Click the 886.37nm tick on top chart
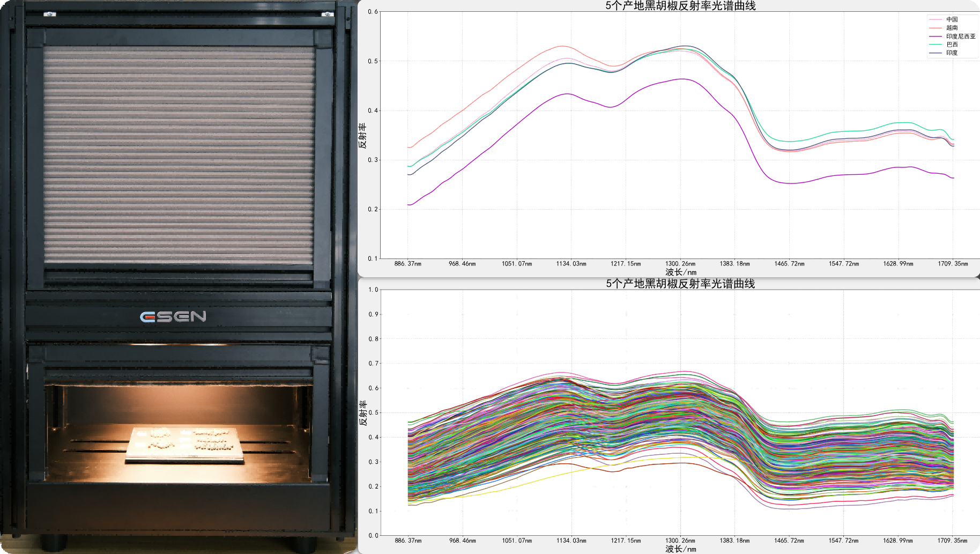This screenshot has height=554, width=980. coord(408,264)
